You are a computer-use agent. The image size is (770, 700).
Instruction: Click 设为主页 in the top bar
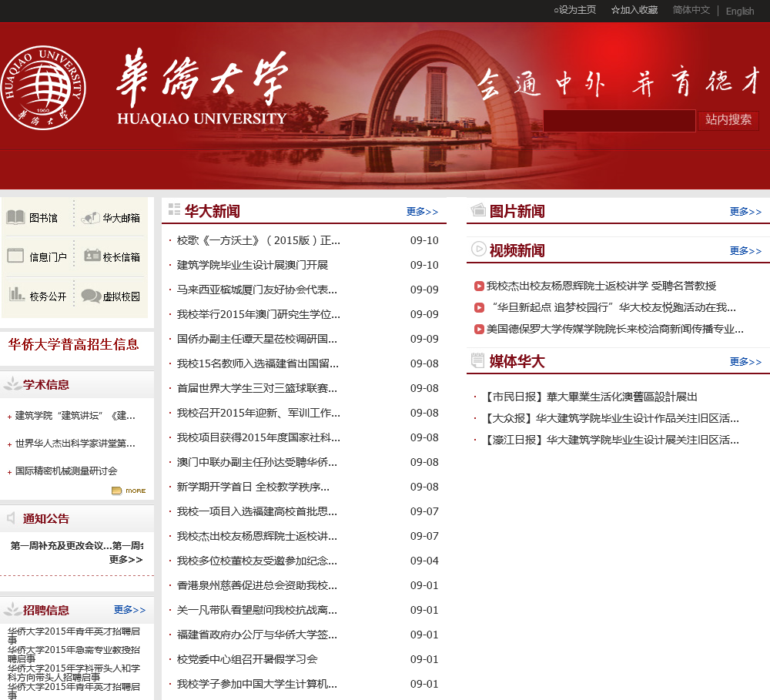pyautogui.click(x=575, y=10)
